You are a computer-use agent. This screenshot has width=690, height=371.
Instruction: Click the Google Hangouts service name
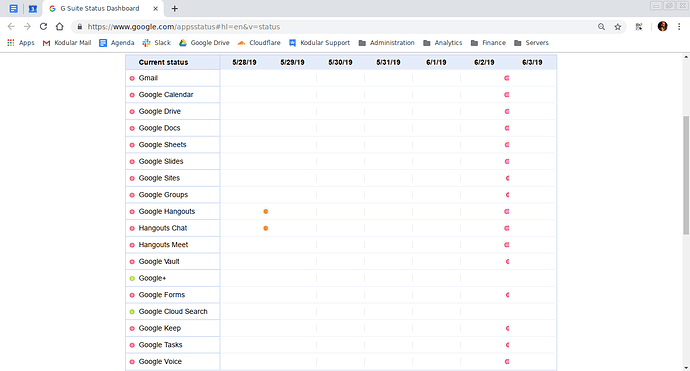coord(167,212)
